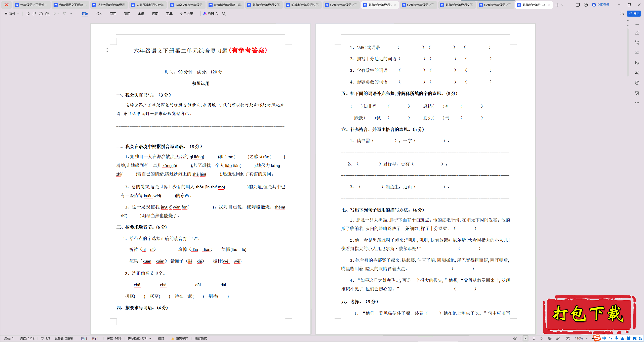This screenshot has height=342, width=644.
Task: Switch to web layout globe view
Action: (x=550, y=338)
